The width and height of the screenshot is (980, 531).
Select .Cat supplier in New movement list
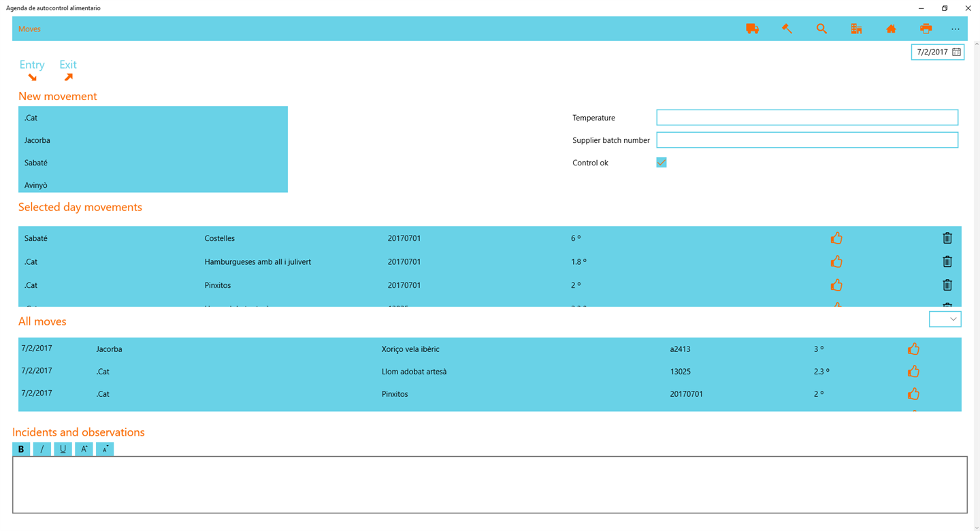click(153, 118)
